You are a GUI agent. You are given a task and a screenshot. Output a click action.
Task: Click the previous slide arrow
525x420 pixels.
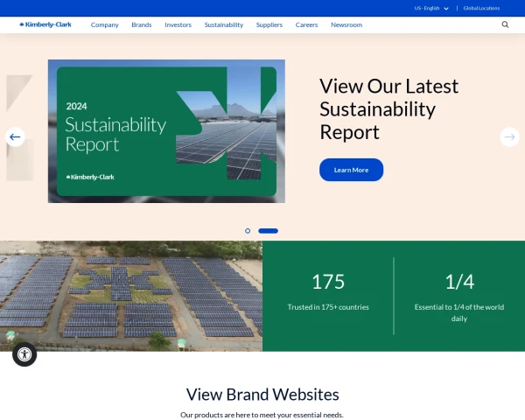tap(15, 137)
